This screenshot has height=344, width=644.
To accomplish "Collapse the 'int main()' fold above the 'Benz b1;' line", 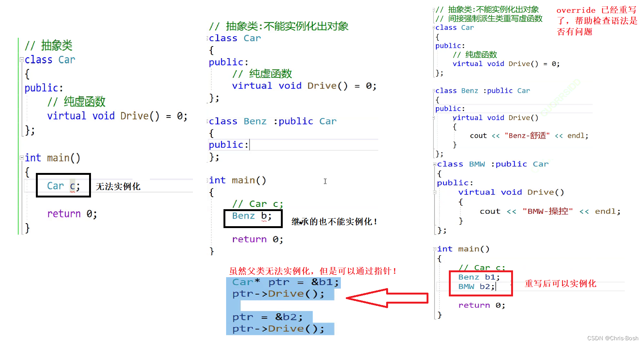I will pyautogui.click(x=434, y=249).
